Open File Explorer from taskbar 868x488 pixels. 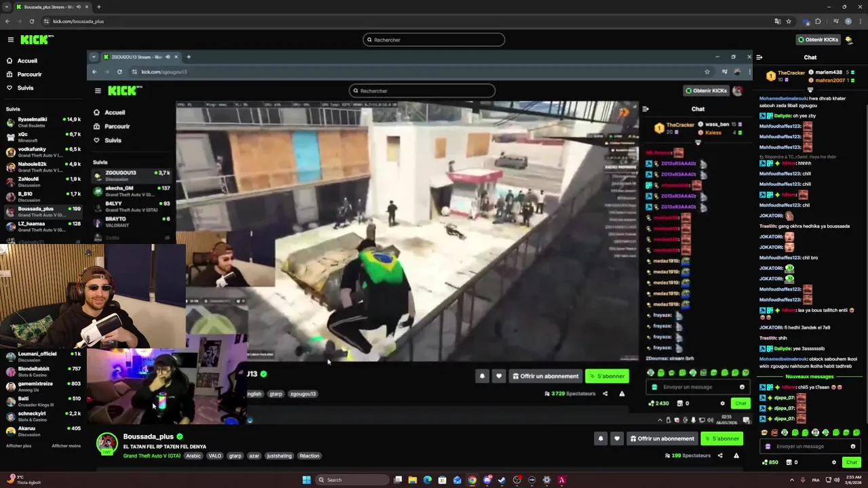click(412, 480)
